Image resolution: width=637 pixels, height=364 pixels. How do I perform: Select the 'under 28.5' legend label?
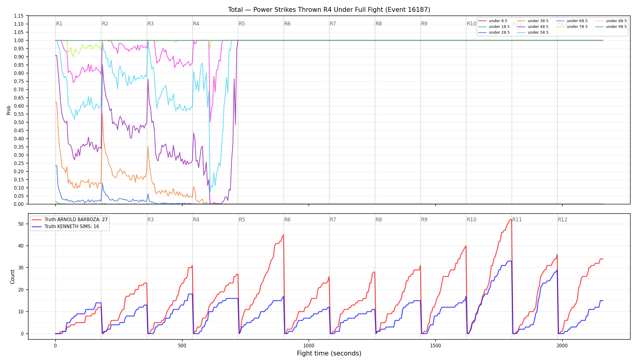(499, 32)
